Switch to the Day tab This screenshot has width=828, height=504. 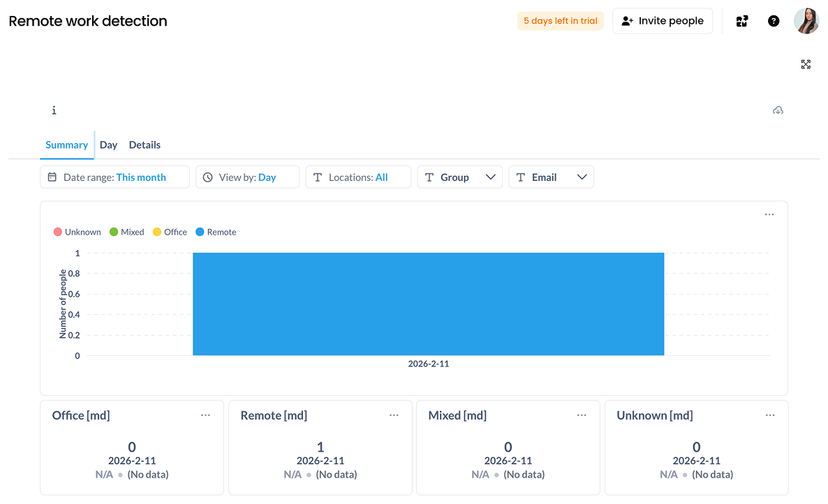pos(108,144)
